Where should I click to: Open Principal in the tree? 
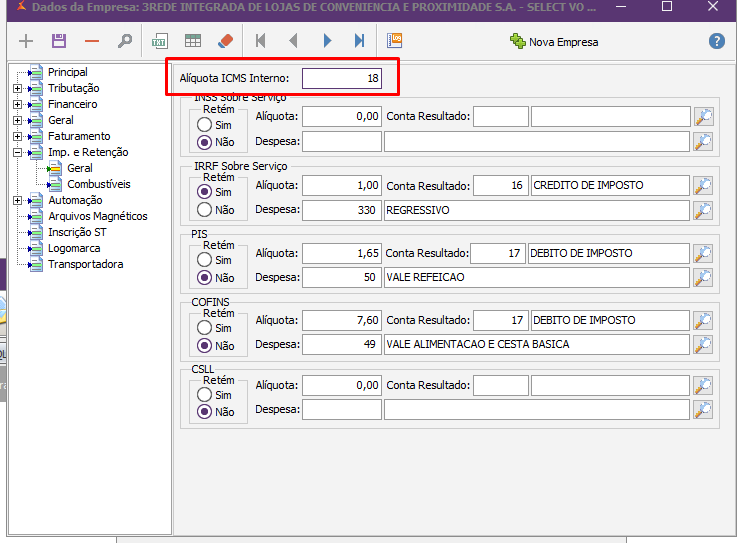(68, 72)
